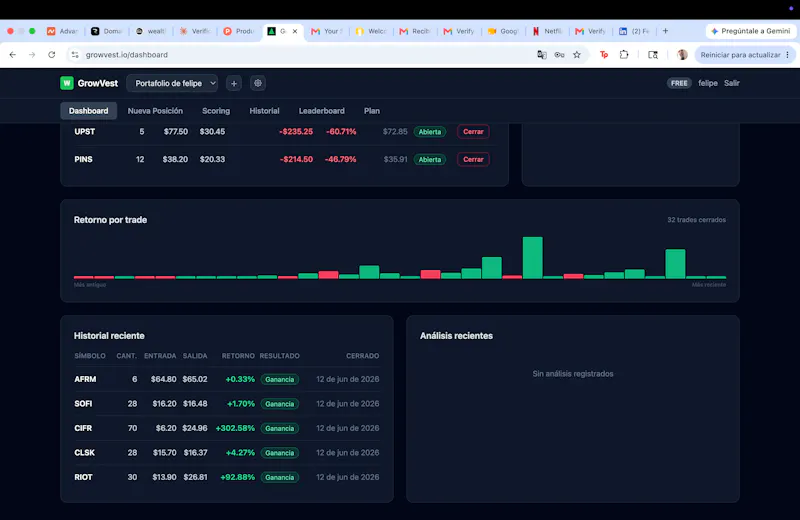Click AFRM row in Historial reciente
This screenshot has height=520, width=800.
pyautogui.click(x=227, y=379)
